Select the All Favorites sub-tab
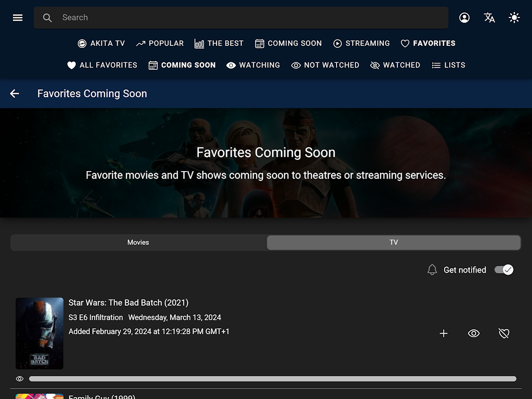Viewport: 532px width, 399px height. pyautogui.click(x=102, y=65)
